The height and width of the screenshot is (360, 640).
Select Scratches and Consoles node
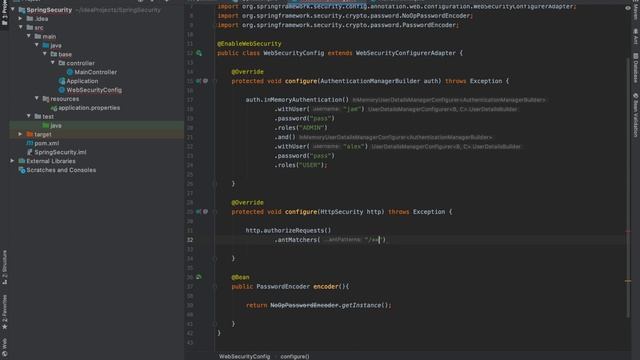click(61, 170)
